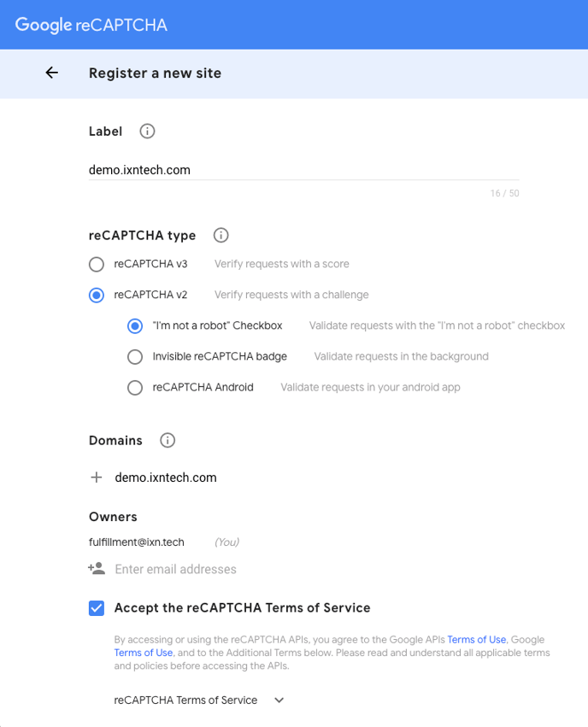The width and height of the screenshot is (588, 727).
Task: Click Validate requests in the background text
Action: pyautogui.click(x=401, y=356)
